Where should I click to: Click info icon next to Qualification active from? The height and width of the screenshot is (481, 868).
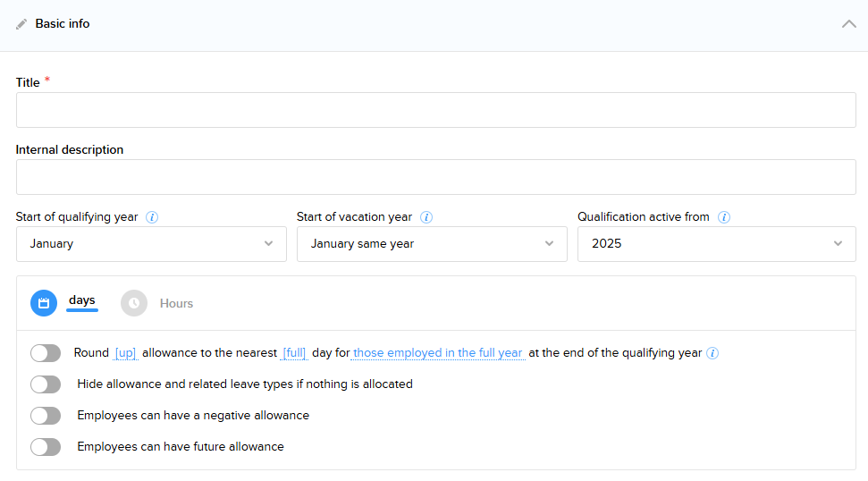click(x=724, y=217)
